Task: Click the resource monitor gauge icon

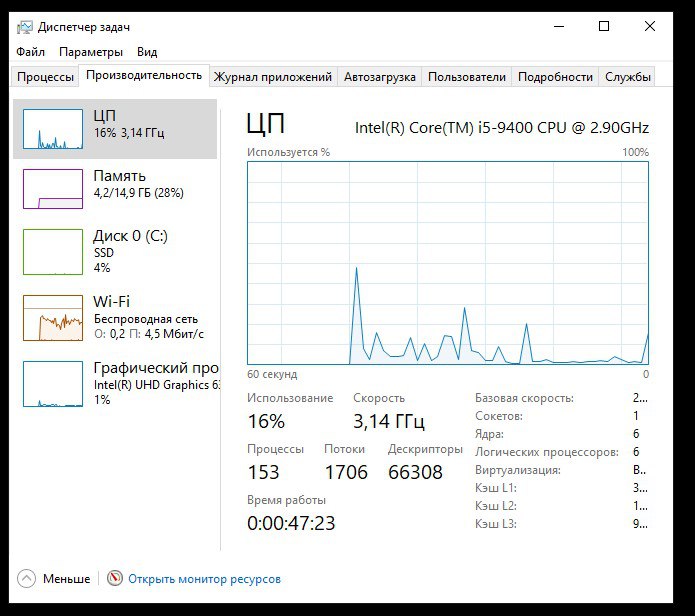Action: pos(114,578)
